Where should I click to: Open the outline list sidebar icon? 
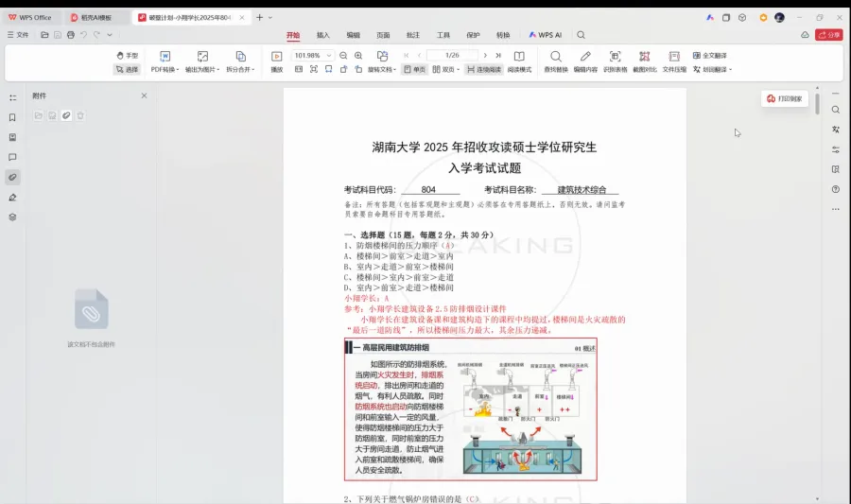point(12,97)
